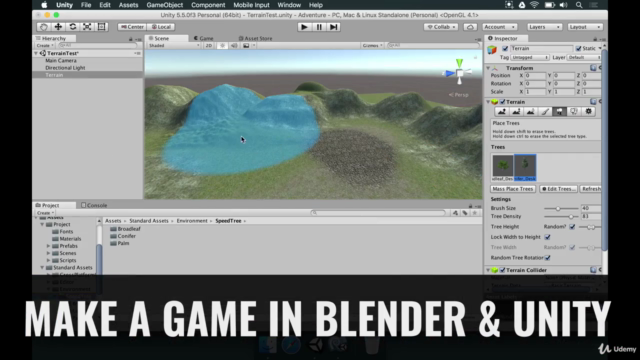Open the Layers dropdown

(x=544, y=27)
